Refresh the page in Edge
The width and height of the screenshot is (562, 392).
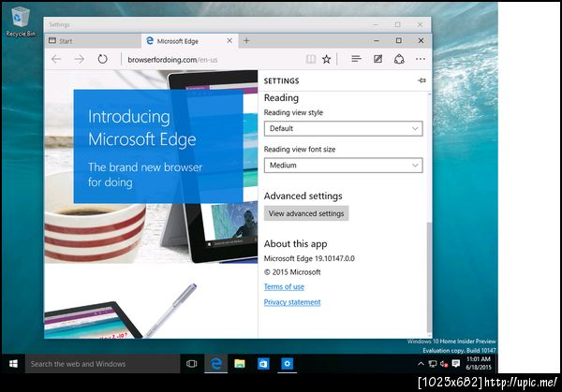point(102,59)
